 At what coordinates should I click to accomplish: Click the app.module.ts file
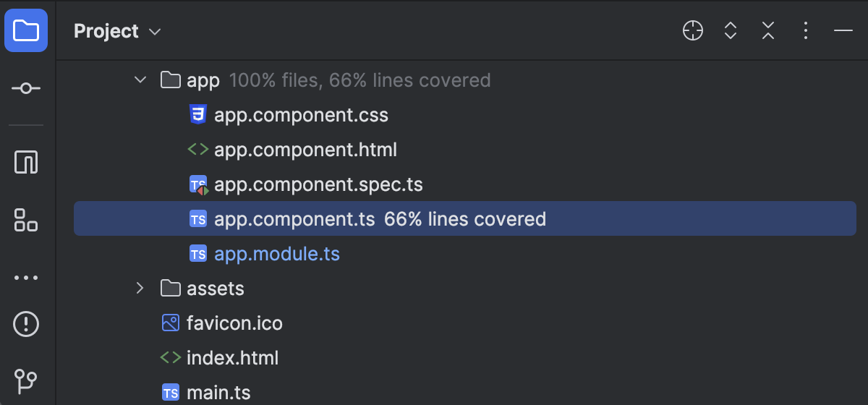tap(277, 254)
